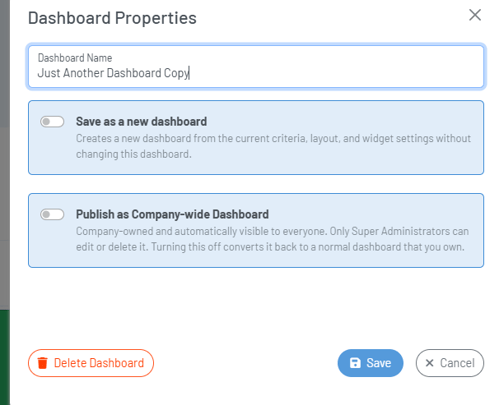Select the 'Save as a new dashboard' heading
The height and width of the screenshot is (405, 499).
point(141,122)
